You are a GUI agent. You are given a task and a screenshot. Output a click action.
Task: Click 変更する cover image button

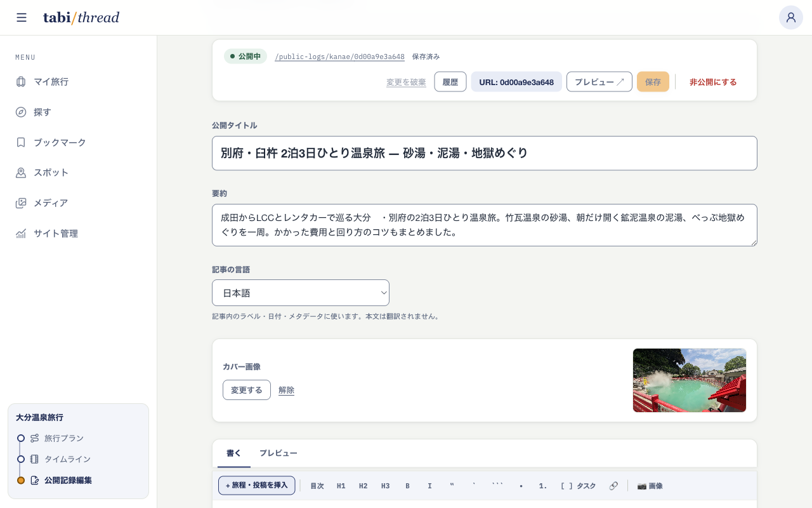point(247,390)
